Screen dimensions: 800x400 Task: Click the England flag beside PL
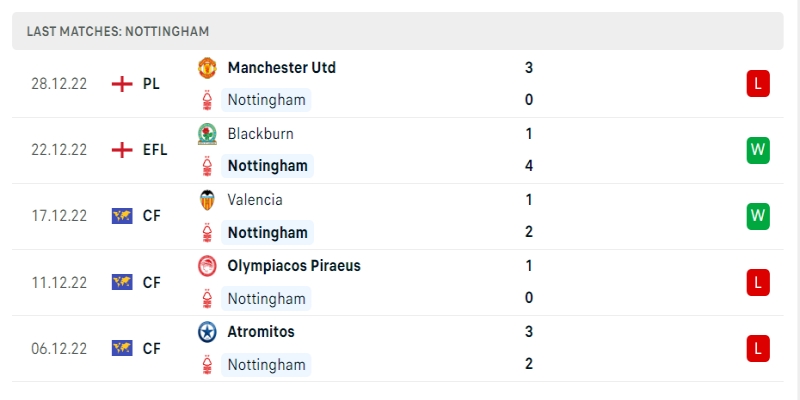(122, 84)
